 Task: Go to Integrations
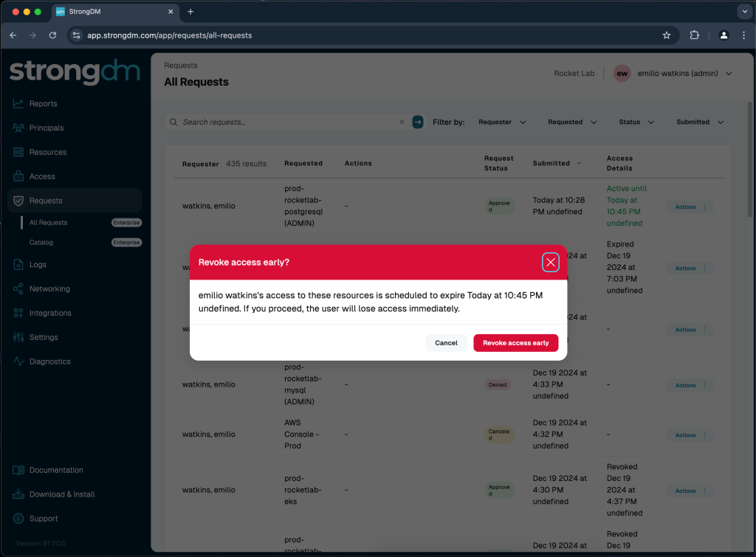click(50, 313)
